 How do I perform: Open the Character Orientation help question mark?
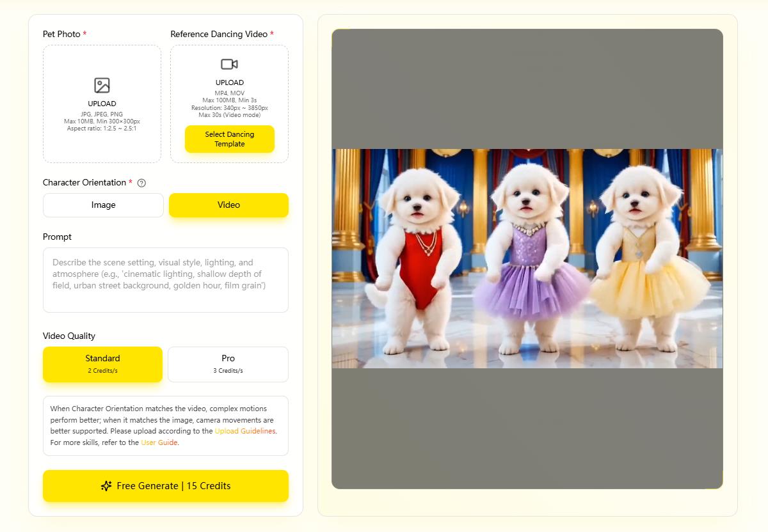click(x=141, y=183)
